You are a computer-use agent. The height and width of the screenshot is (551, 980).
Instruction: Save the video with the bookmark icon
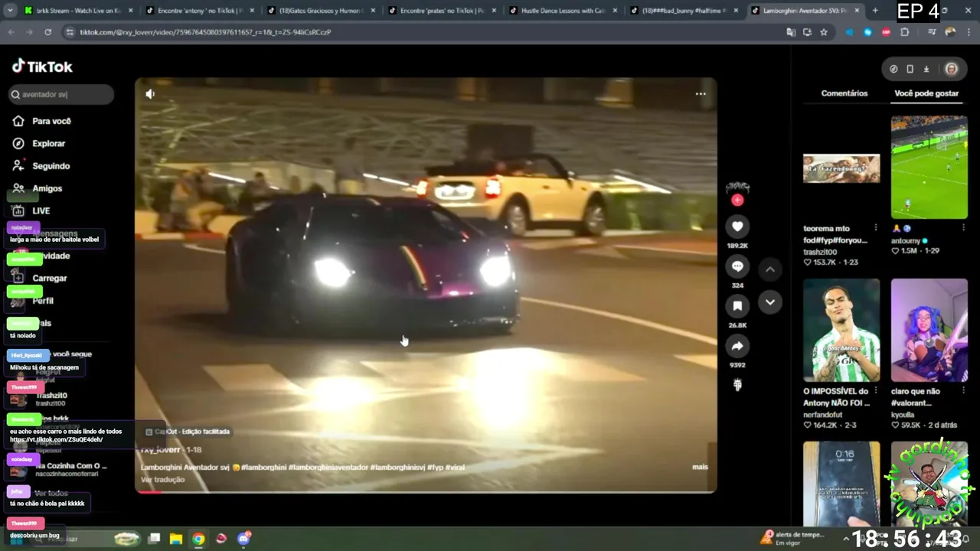[737, 306]
